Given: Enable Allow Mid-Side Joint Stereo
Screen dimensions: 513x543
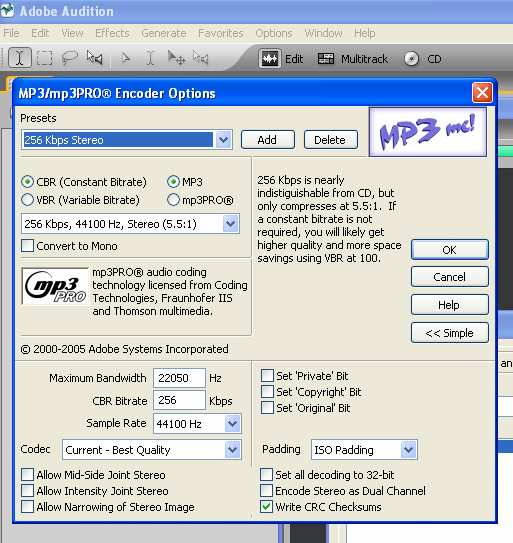Looking at the screenshot, I should [x=27, y=474].
